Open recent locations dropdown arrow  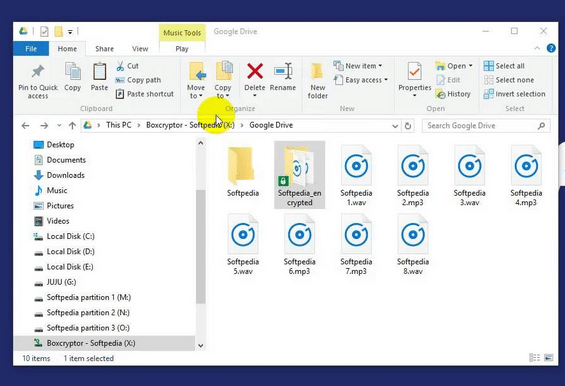(x=59, y=126)
